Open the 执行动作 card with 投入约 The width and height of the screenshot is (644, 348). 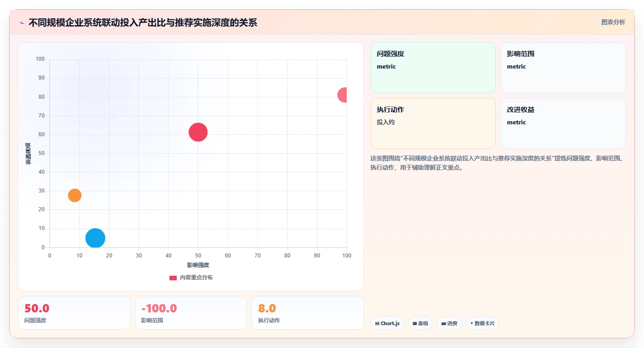pyautogui.click(x=433, y=123)
